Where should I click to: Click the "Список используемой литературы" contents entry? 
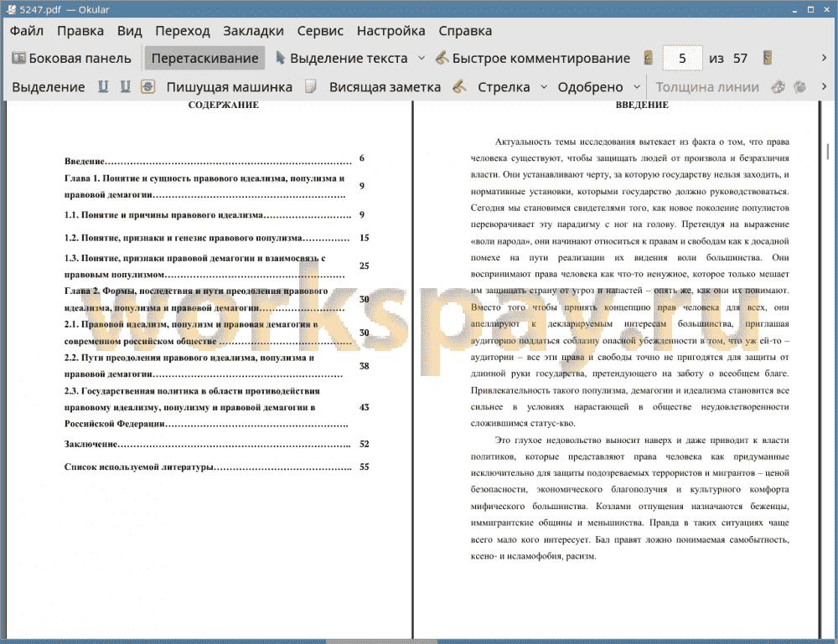pos(208,466)
